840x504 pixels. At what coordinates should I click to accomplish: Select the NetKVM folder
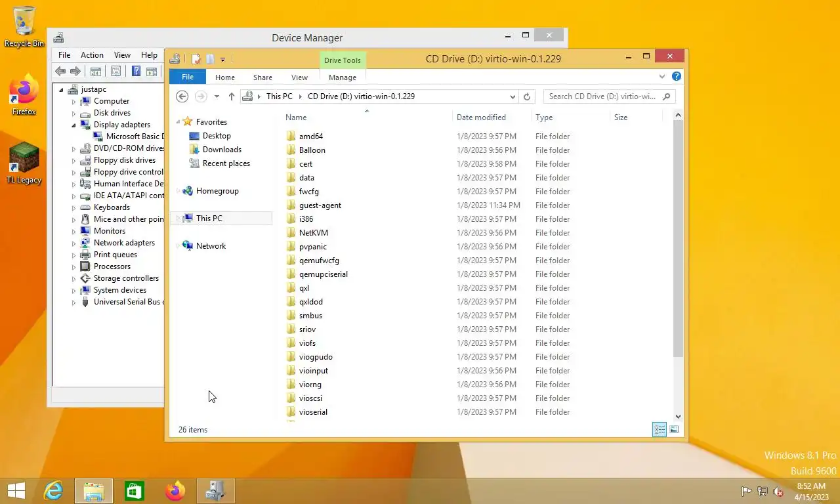pos(313,233)
